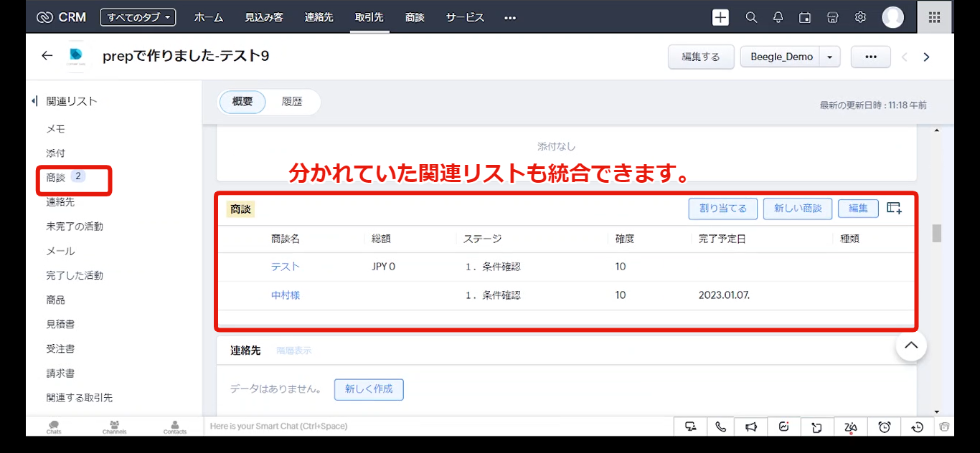Click the phone call icon in bottom bar

(721, 426)
